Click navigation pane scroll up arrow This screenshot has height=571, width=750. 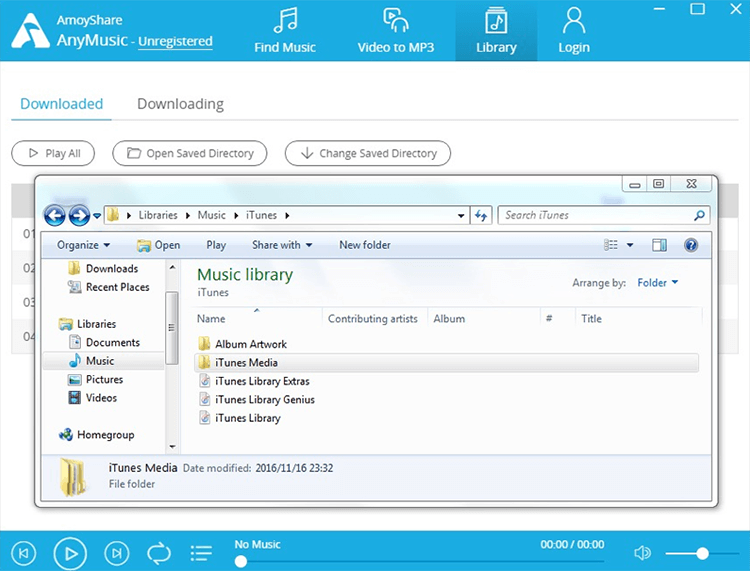point(172,267)
